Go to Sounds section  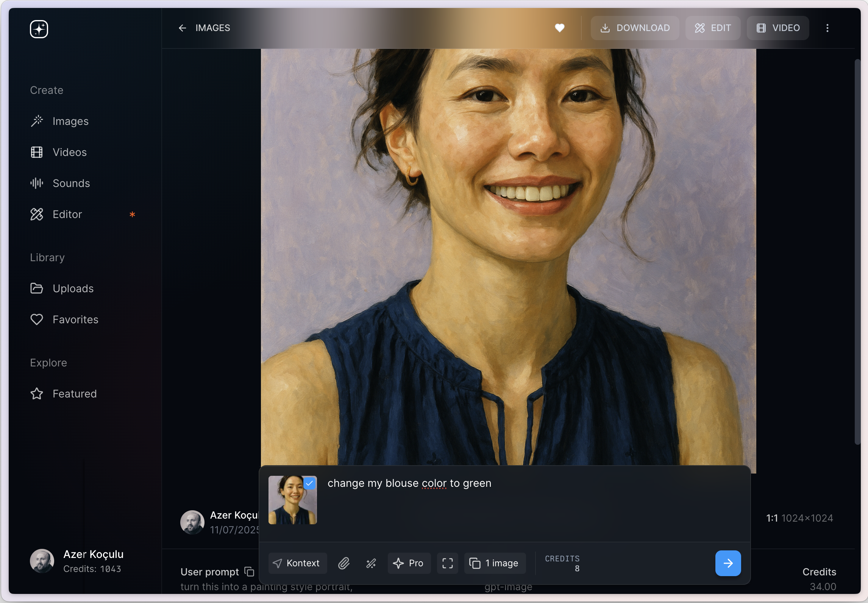(71, 183)
